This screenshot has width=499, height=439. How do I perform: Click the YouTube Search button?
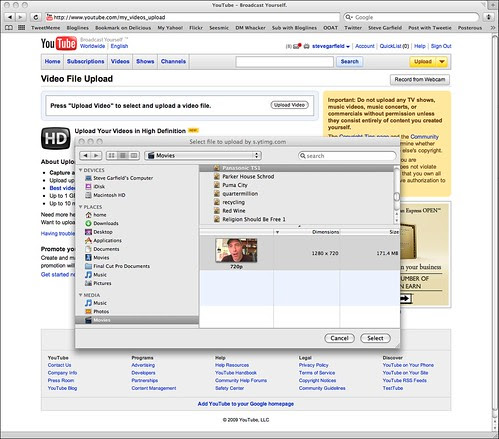click(350, 62)
